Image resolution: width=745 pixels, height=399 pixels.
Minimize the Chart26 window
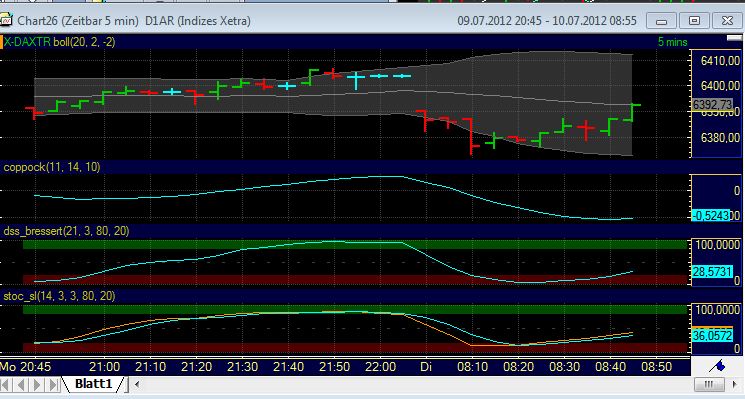(661, 21)
